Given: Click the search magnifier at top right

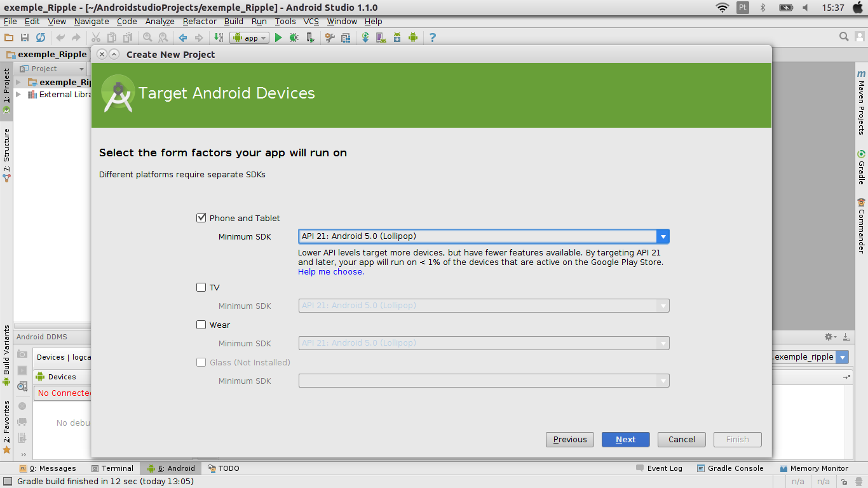Looking at the screenshot, I should pyautogui.click(x=844, y=37).
